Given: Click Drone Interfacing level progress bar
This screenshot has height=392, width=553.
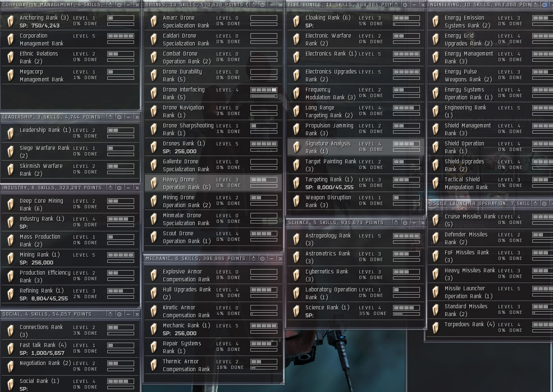Looking at the screenshot, I should click(264, 90).
